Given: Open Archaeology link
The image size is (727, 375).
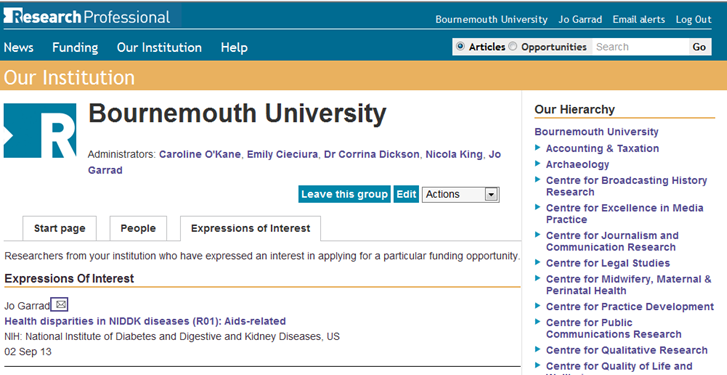Looking at the screenshot, I should [x=577, y=165].
